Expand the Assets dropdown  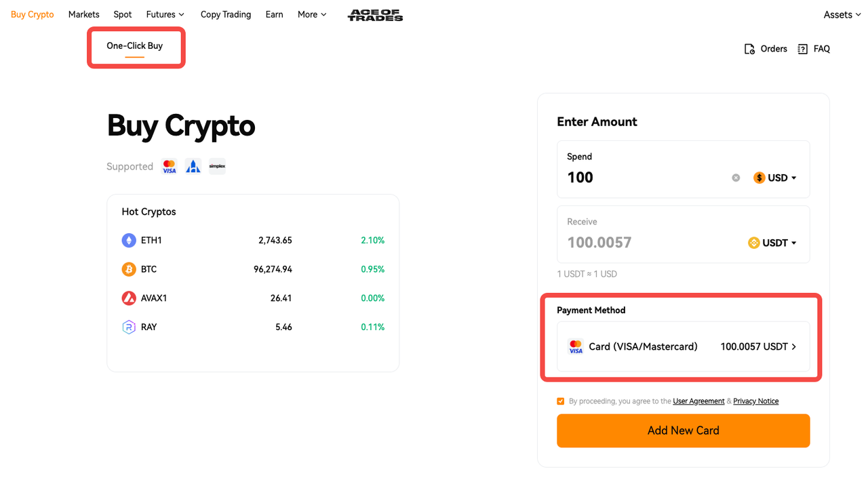(x=842, y=14)
